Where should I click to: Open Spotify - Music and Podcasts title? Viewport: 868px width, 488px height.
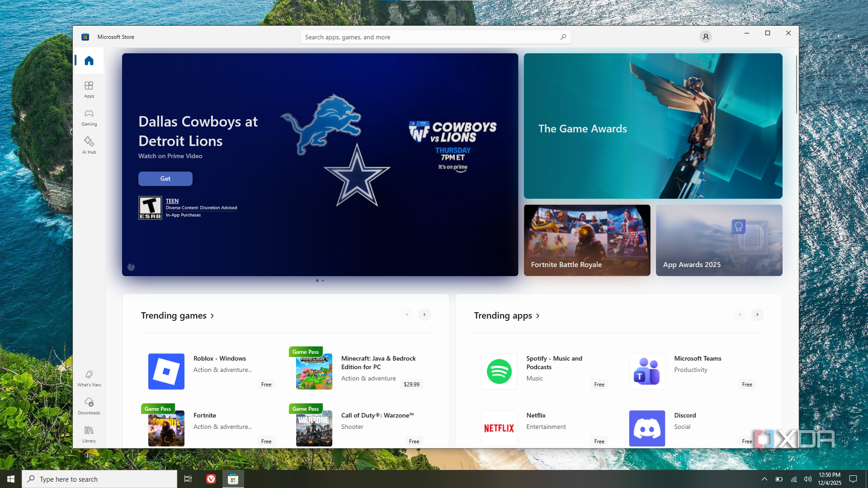tap(554, 362)
